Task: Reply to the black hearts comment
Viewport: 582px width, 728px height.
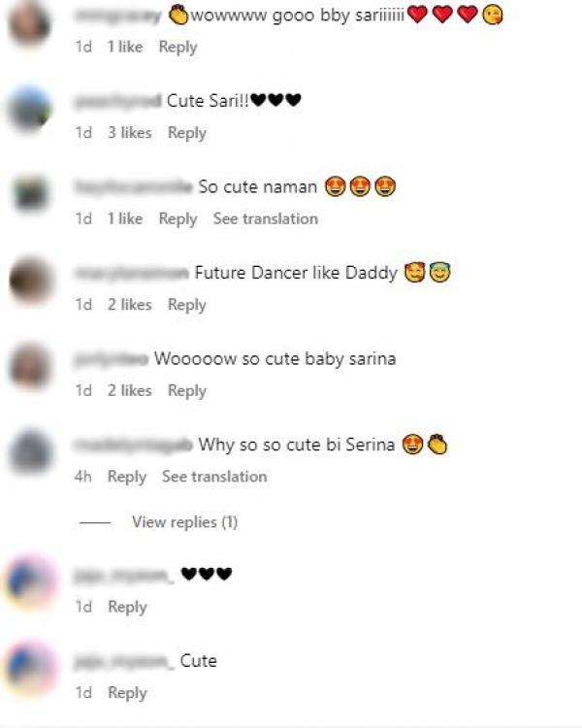Action: [127, 607]
